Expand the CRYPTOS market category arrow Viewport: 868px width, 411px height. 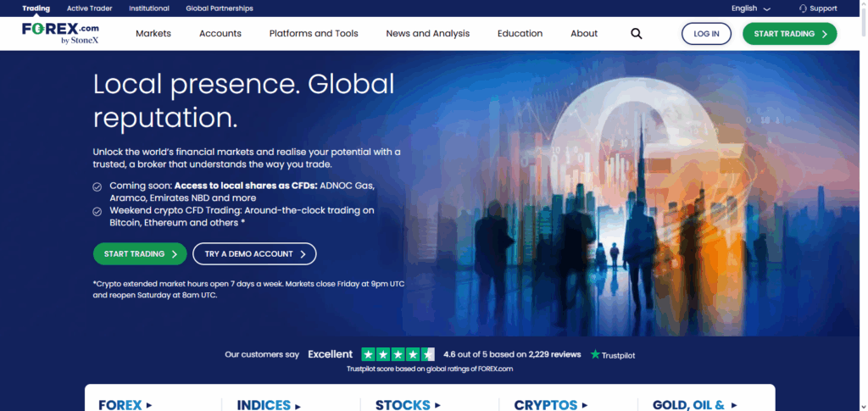[585, 405]
